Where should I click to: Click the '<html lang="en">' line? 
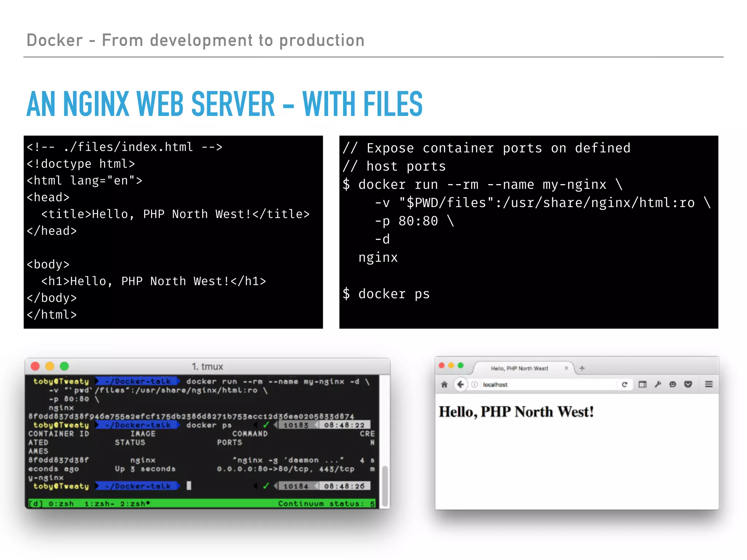point(84,181)
